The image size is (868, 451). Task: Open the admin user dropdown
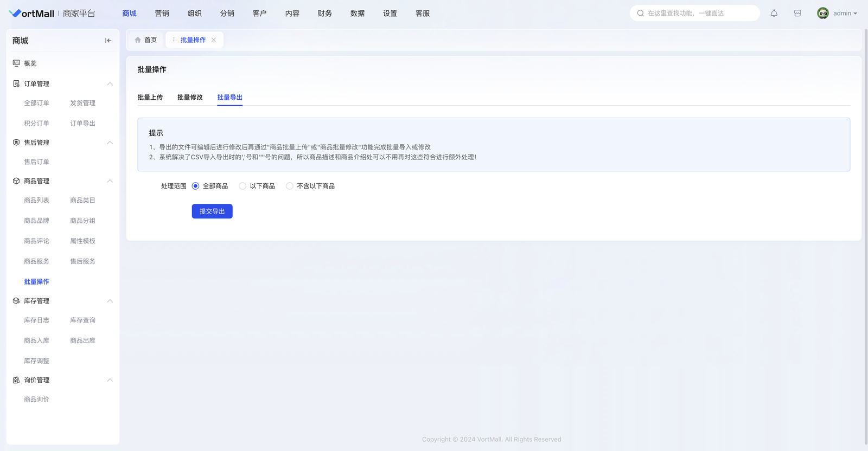tap(838, 14)
